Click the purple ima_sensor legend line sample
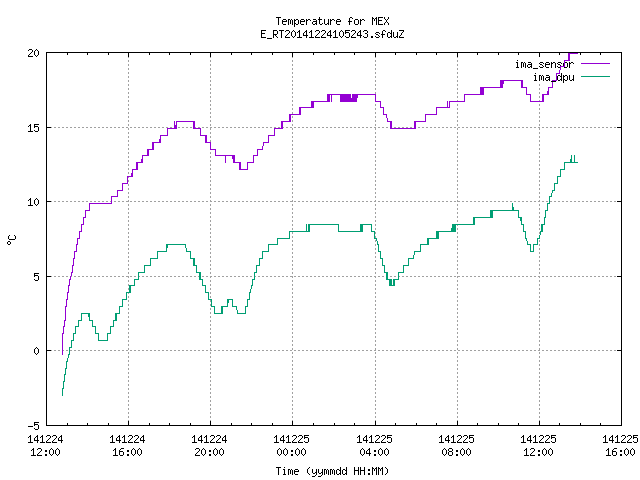 [595, 64]
